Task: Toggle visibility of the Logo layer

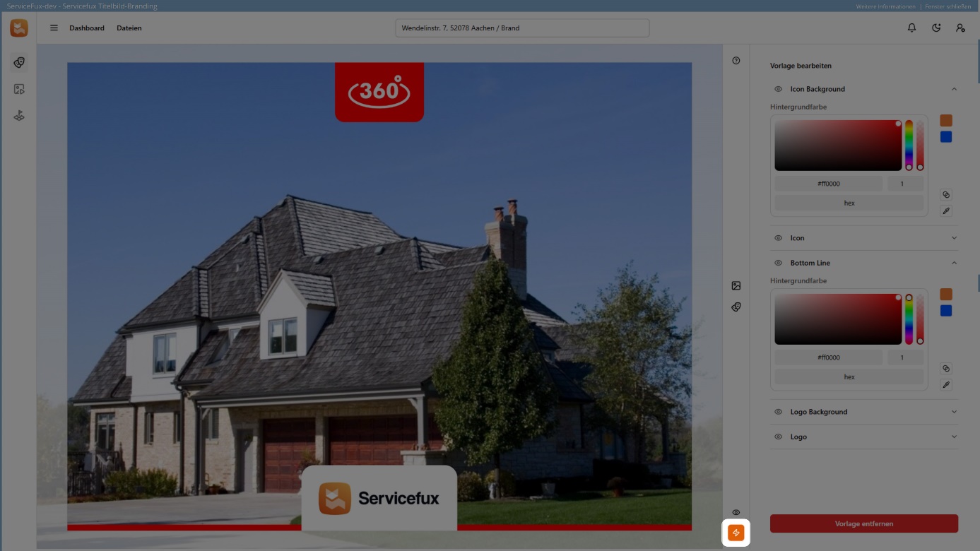Action: (x=778, y=437)
